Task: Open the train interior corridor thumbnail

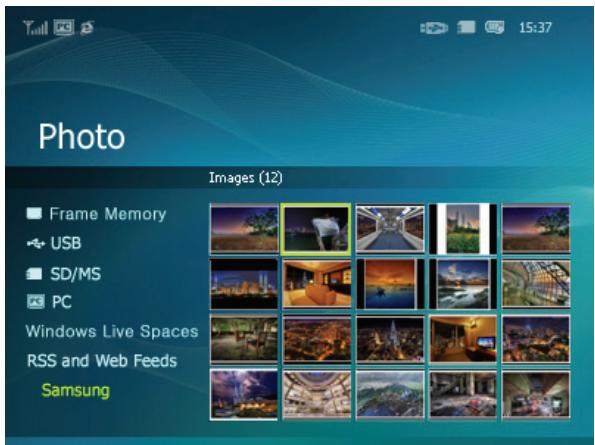Action: click(390, 228)
